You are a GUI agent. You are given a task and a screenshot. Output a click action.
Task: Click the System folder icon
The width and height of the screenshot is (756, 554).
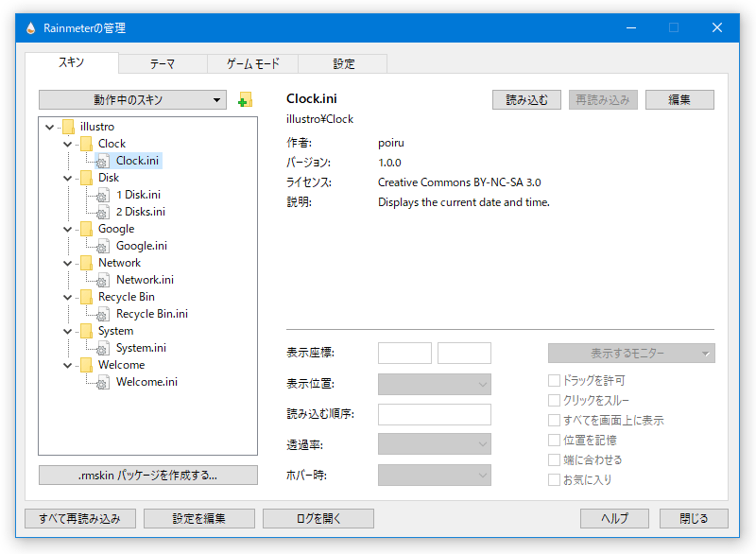[x=86, y=331]
